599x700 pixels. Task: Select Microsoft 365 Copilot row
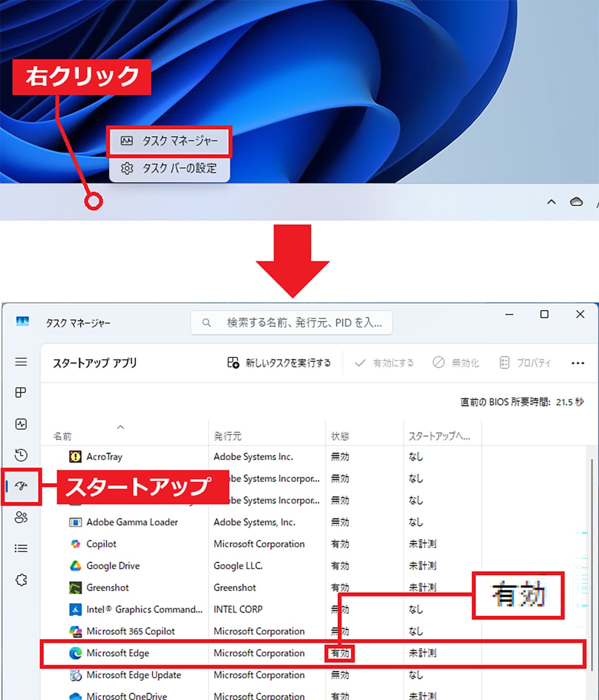(x=131, y=631)
